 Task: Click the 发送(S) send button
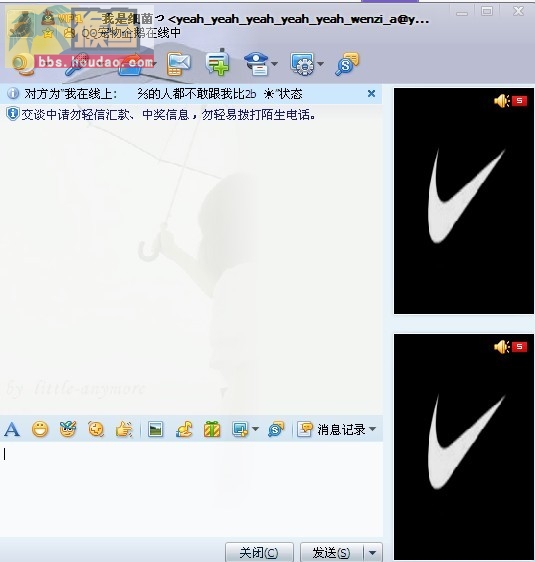(331, 552)
